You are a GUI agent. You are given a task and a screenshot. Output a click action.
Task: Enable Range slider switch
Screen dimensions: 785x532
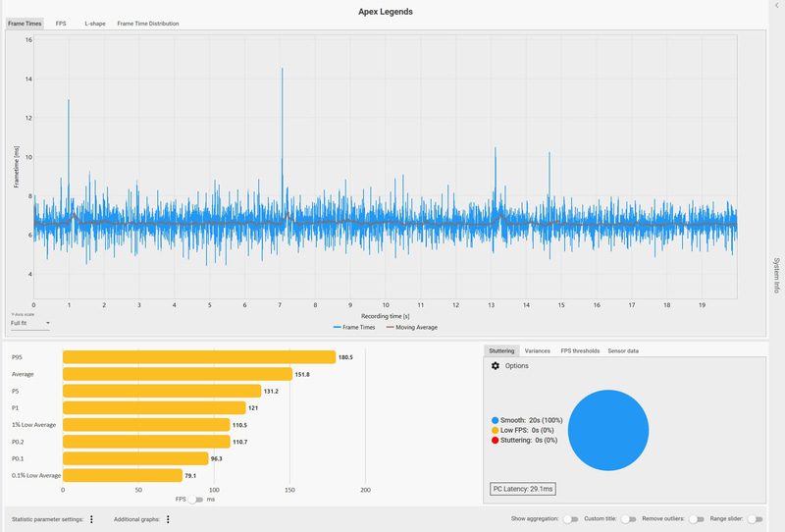(755, 519)
